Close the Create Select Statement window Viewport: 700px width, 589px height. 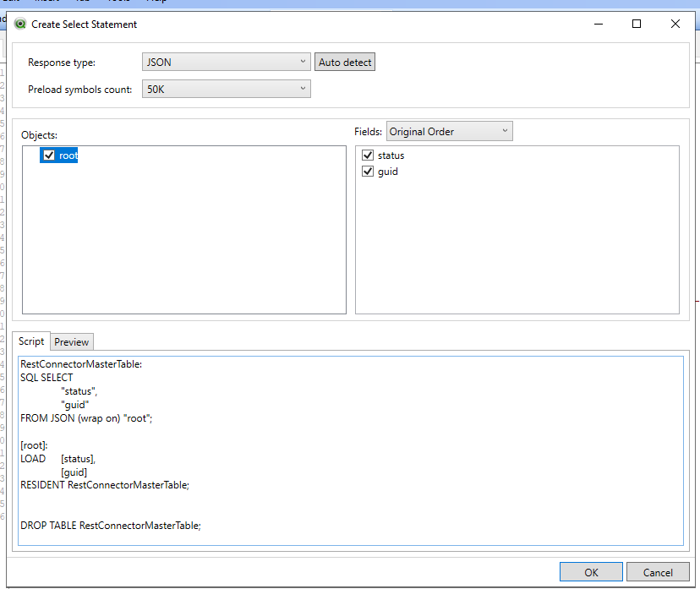[675, 25]
